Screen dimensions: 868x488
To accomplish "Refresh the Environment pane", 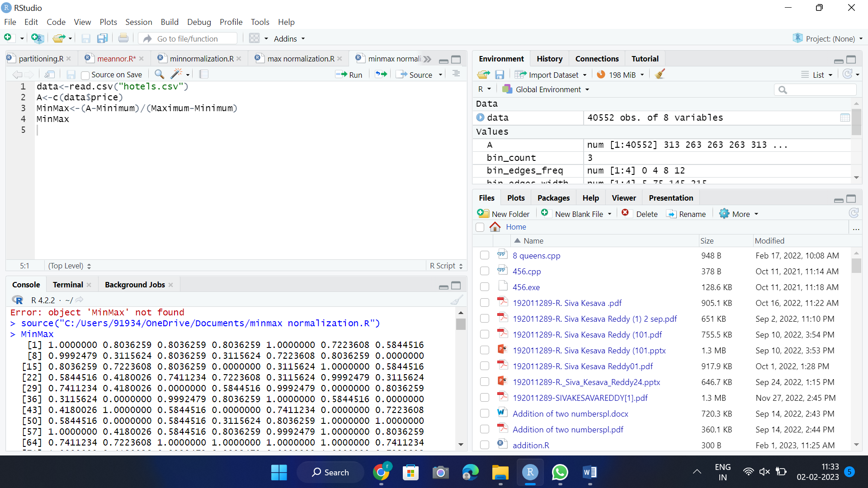I will pos(848,74).
